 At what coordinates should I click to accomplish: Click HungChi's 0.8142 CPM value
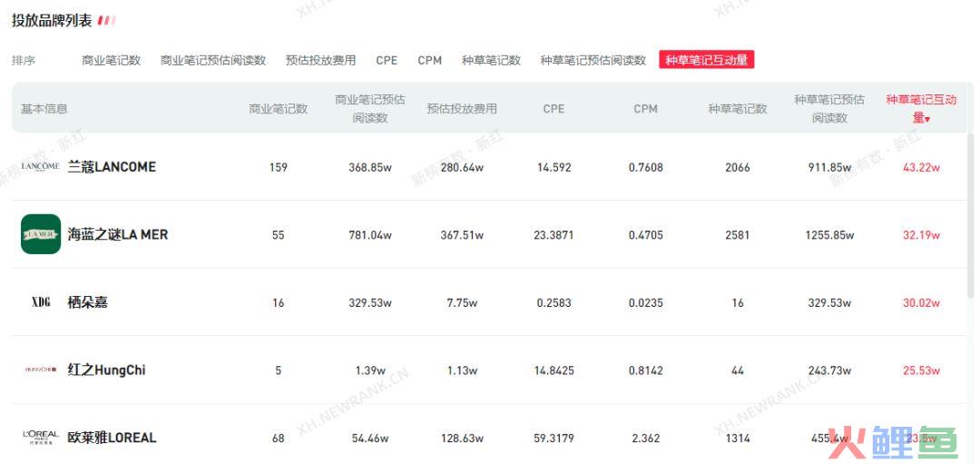[646, 370]
